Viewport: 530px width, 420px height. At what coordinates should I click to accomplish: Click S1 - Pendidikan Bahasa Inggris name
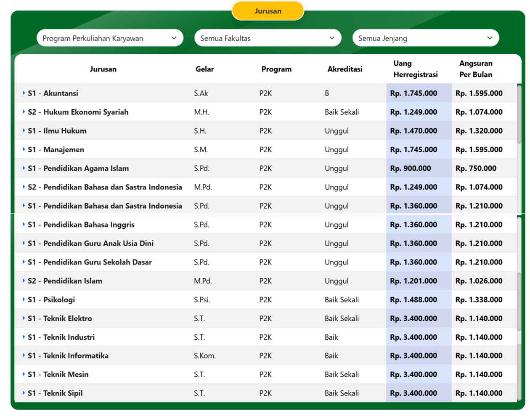pyautogui.click(x=81, y=225)
